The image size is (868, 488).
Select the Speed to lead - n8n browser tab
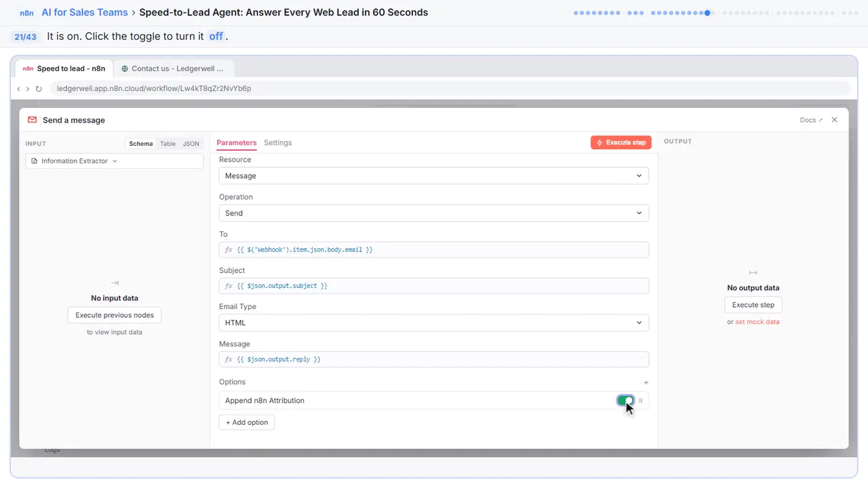(x=64, y=68)
